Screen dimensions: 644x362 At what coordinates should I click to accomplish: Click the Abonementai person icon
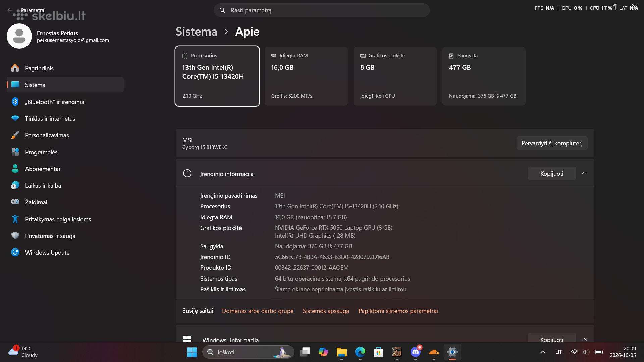pyautogui.click(x=15, y=169)
